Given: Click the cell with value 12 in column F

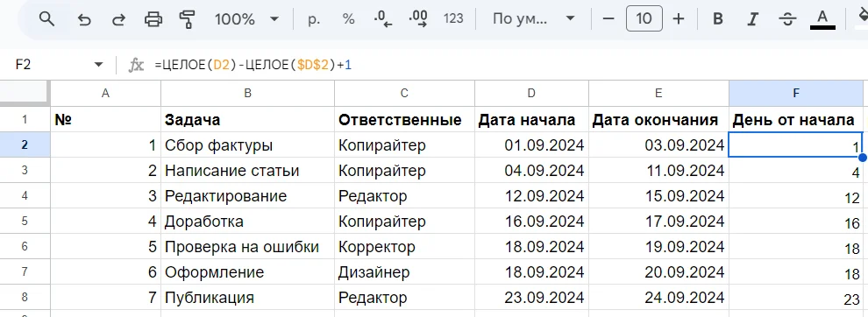Looking at the screenshot, I should coord(796,196).
